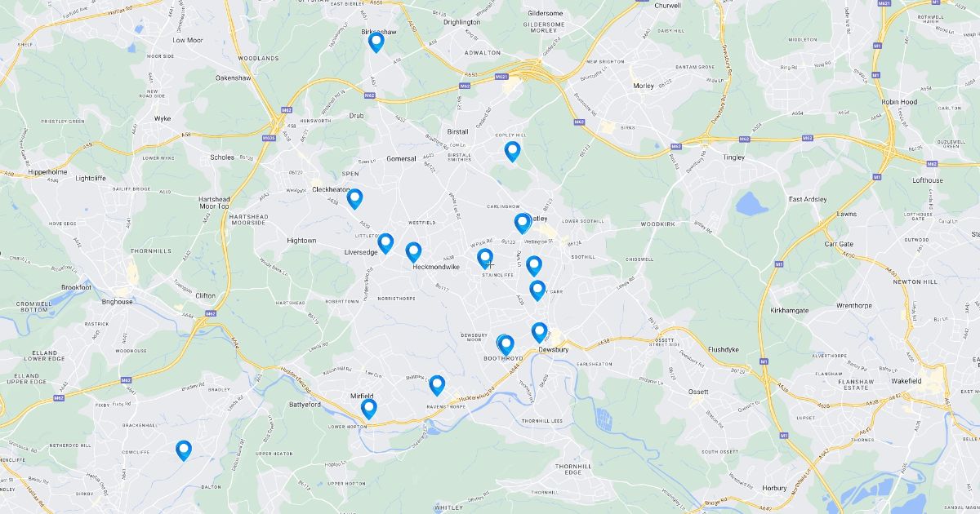
Task: Open the pin beside the Cleckheaton label
Action: point(354,199)
